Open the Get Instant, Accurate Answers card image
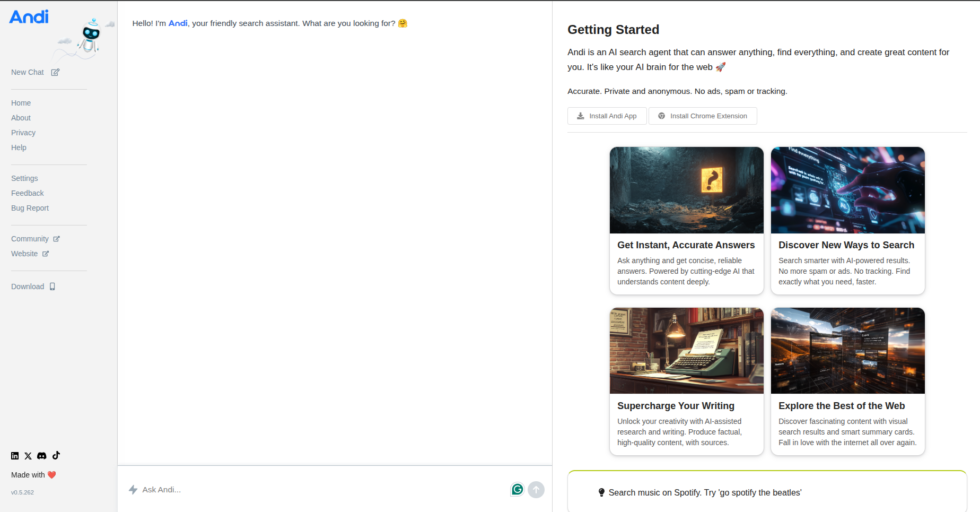This screenshot has width=980, height=512. [686, 190]
